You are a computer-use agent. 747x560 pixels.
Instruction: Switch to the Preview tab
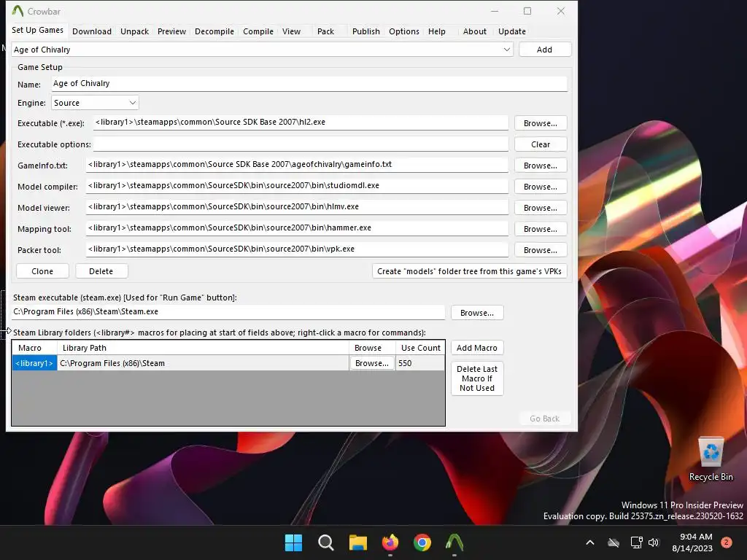171,31
